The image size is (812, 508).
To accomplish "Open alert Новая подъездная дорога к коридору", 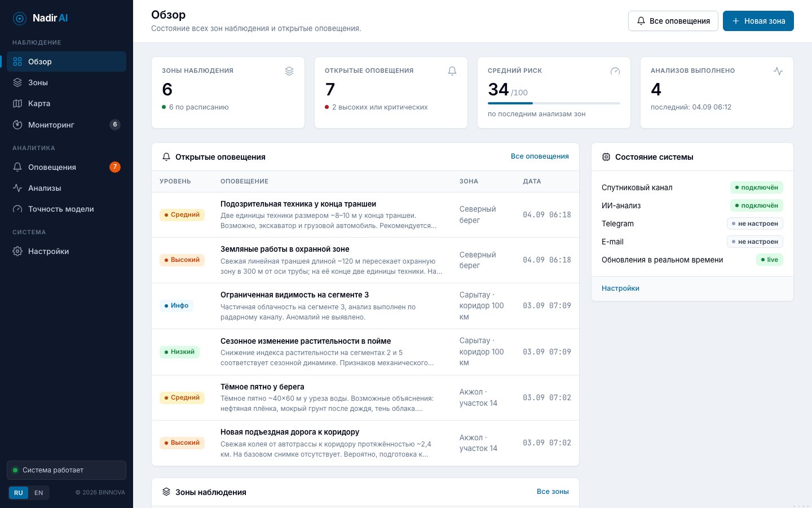I will coord(365,443).
